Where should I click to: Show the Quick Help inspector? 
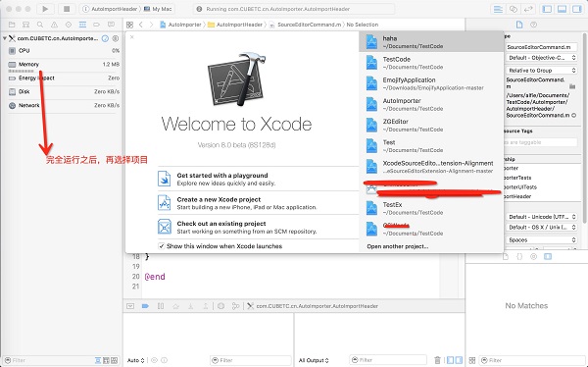(x=534, y=25)
